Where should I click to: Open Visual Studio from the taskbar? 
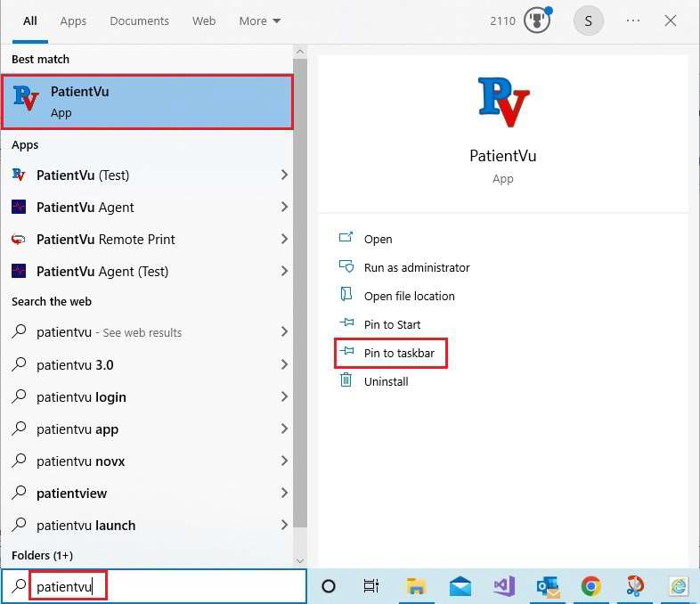[x=504, y=586]
